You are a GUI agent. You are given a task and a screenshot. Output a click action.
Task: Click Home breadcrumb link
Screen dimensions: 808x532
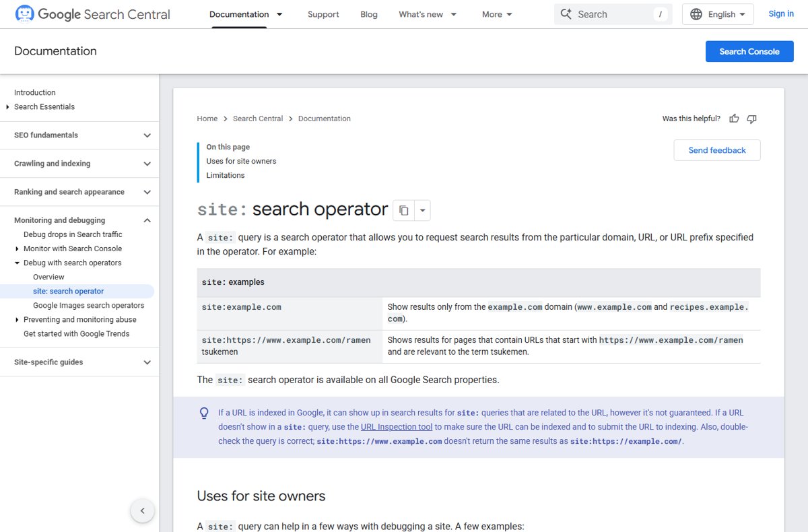pyautogui.click(x=207, y=119)
